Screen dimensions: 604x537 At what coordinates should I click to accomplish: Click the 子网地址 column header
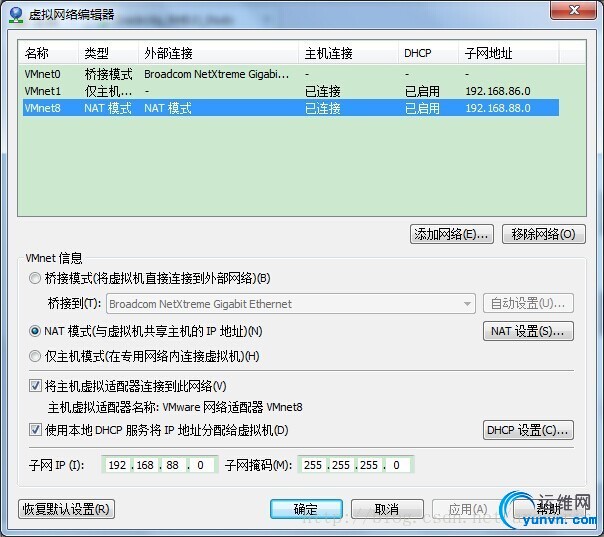[508, 53]
